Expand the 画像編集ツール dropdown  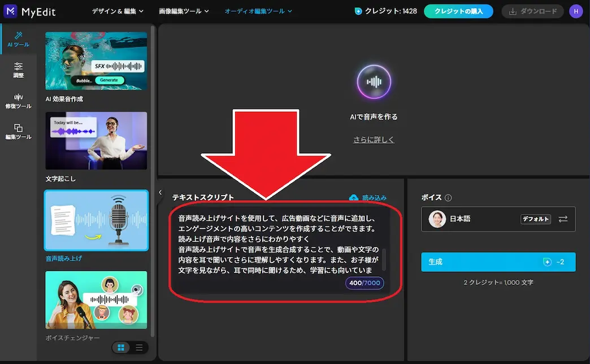[x=183, y=11]
